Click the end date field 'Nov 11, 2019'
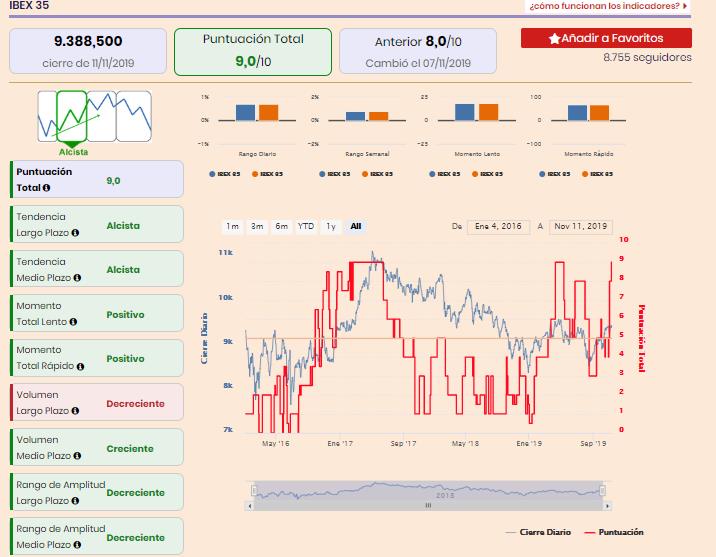 coord(580,226)
